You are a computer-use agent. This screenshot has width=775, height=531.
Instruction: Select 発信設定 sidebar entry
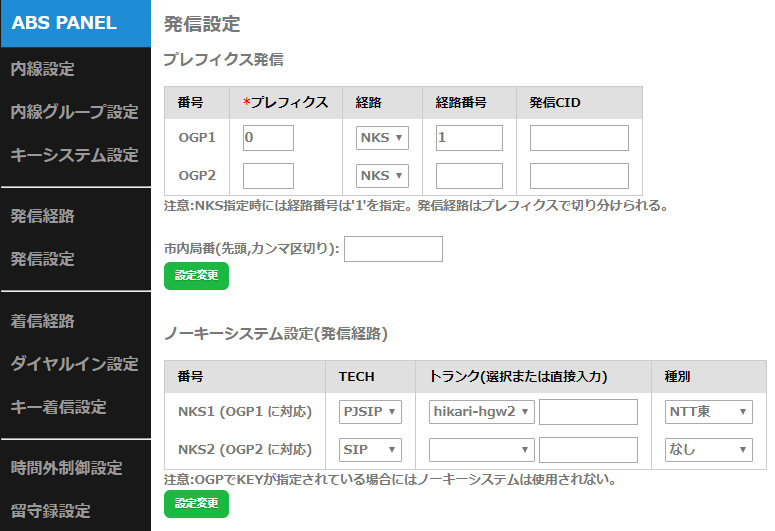click(43, 259)
